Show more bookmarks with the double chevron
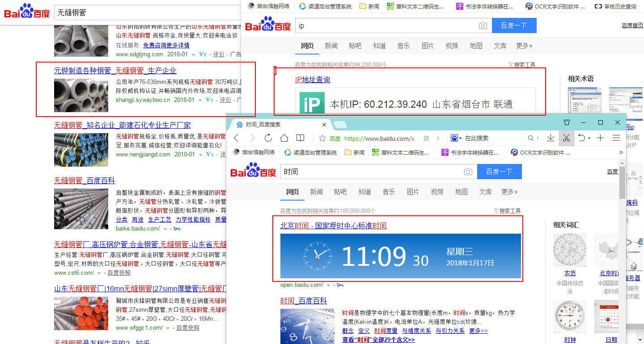The height and width of the screenshot is (344, 644). pyautogui.click(x=621, y=152)
